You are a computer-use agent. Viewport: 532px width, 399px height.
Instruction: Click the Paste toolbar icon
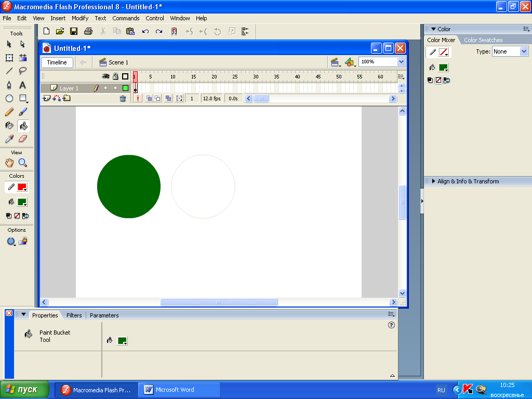point(130,32)
